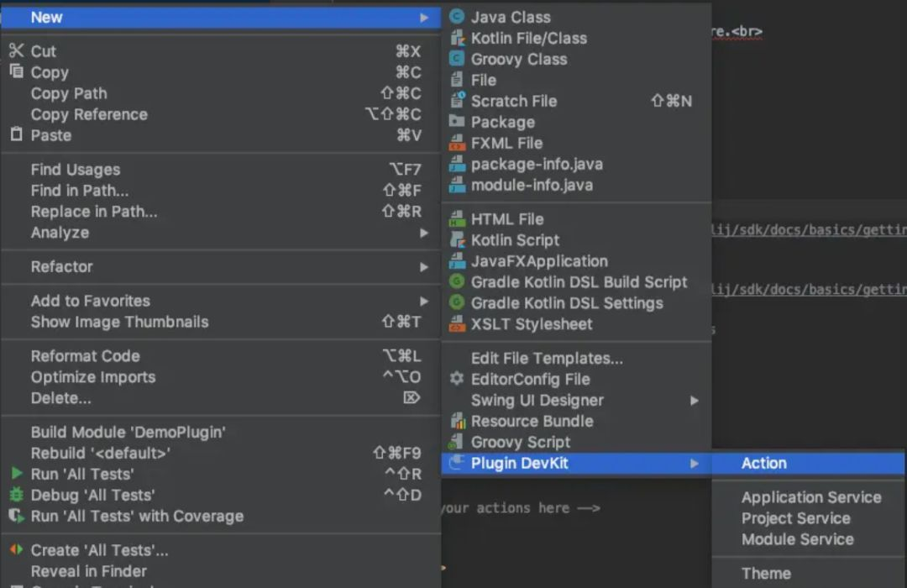
Task: Click the Plugin DevKit icon
Action: click(457, 462)
